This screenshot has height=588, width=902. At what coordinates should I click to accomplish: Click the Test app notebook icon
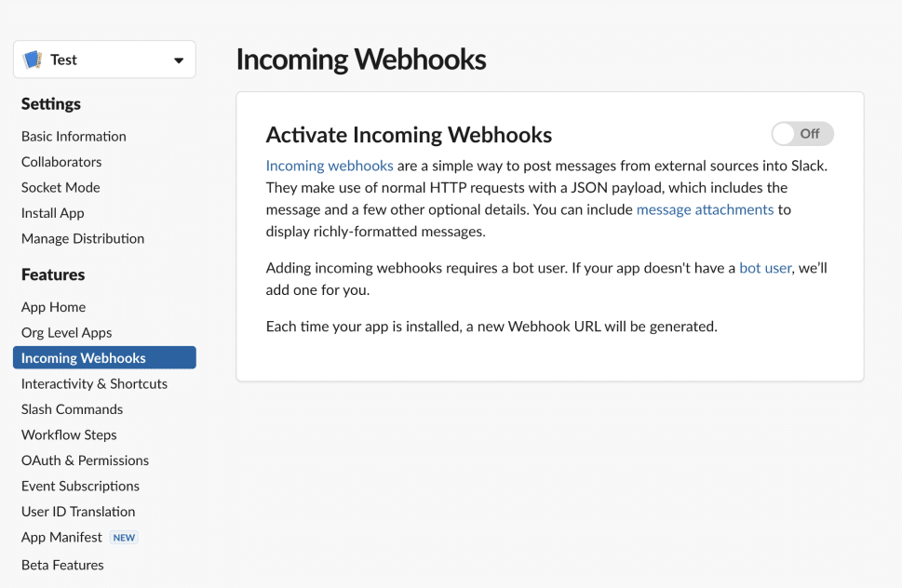point(33,60)
